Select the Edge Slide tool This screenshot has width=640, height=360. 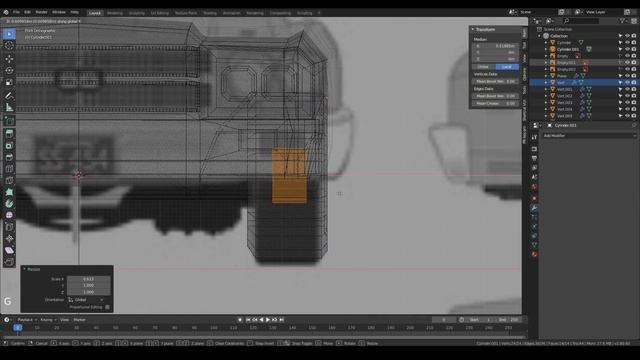click(9, 227)
